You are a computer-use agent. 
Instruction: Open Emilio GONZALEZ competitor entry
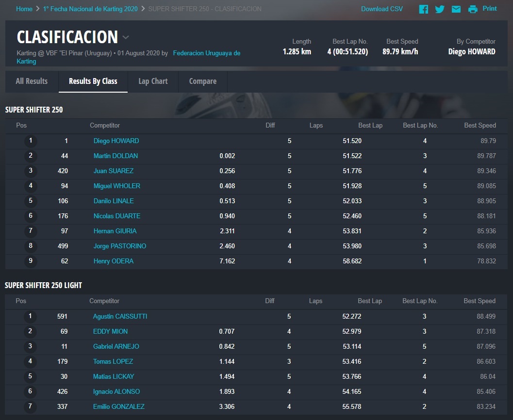click(118, 406)
